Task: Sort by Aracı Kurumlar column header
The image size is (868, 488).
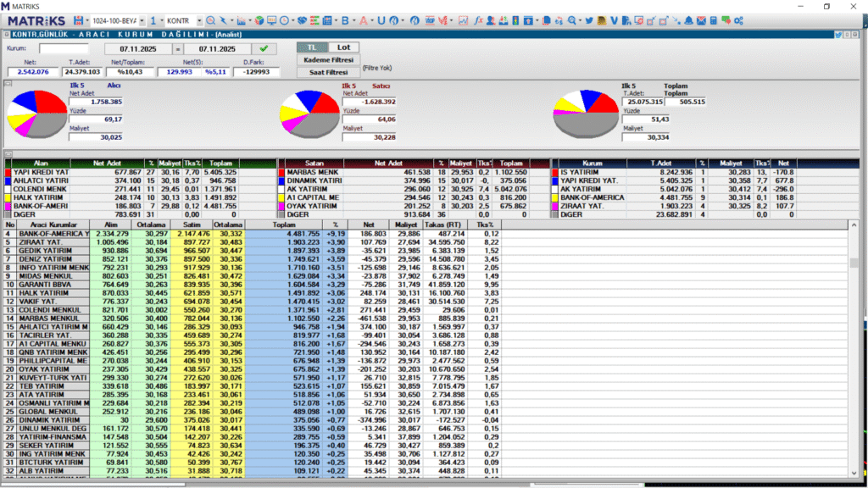Action: point(53,225)
